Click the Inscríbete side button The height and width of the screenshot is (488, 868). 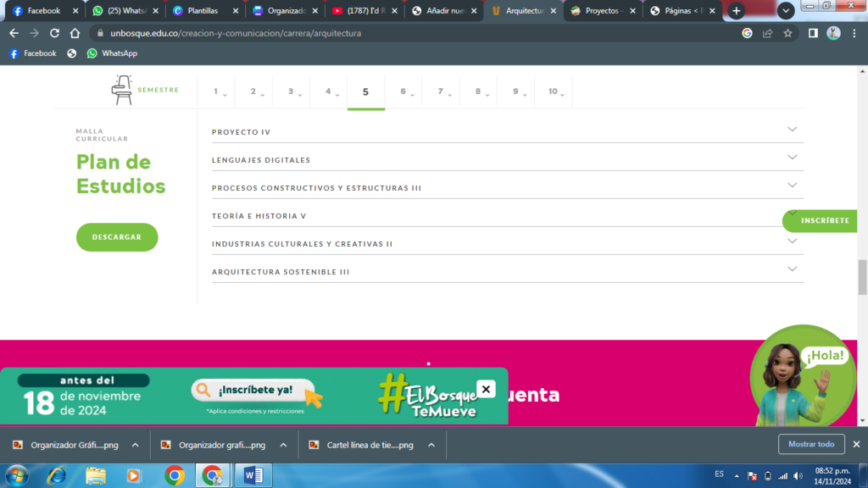click(824, 220)
